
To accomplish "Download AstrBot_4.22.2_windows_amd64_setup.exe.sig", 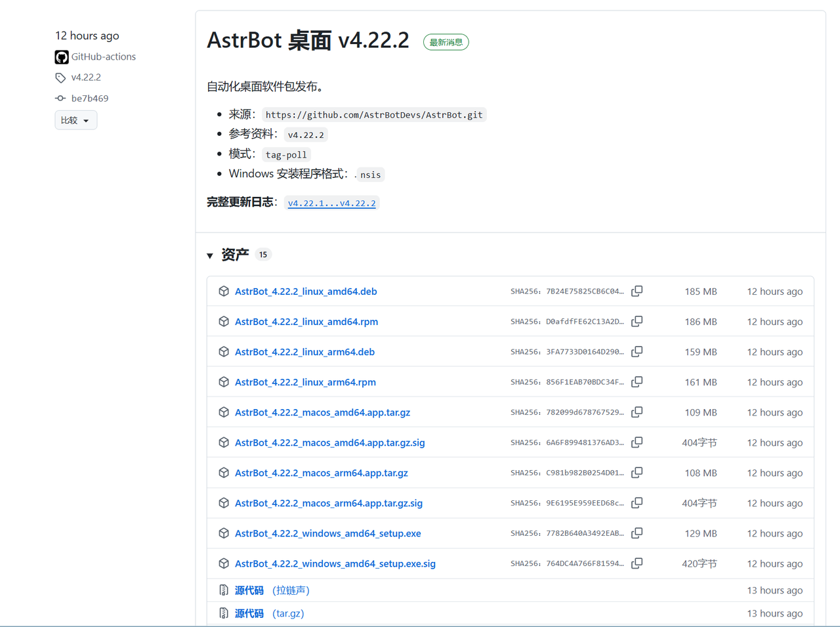I will [x=335, y=563].
